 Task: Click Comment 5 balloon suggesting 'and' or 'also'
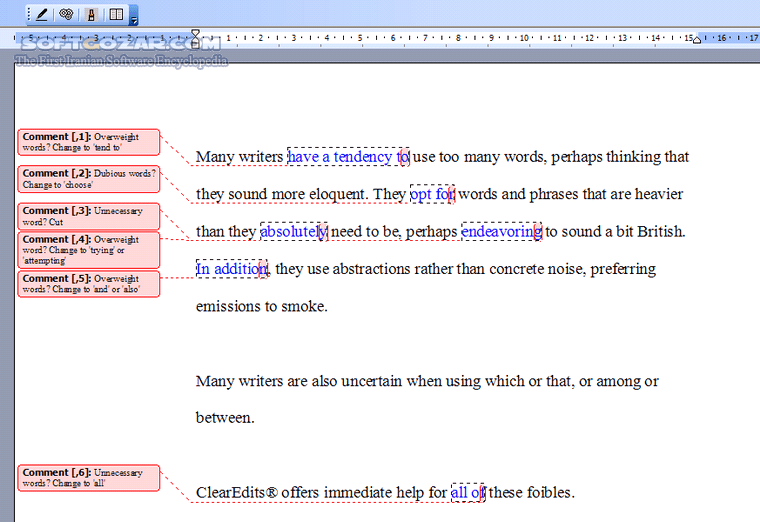(x=88, y=283)
